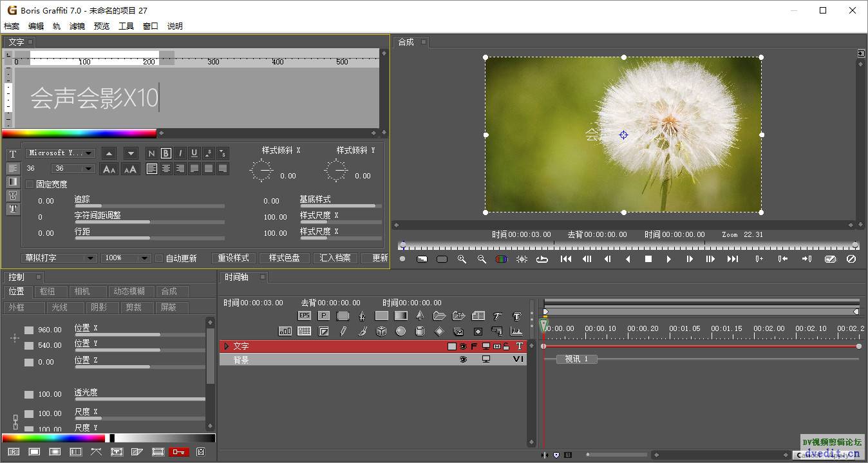
Task: Open the Microsoft Y... font dropdown
Action: point(61,153)
